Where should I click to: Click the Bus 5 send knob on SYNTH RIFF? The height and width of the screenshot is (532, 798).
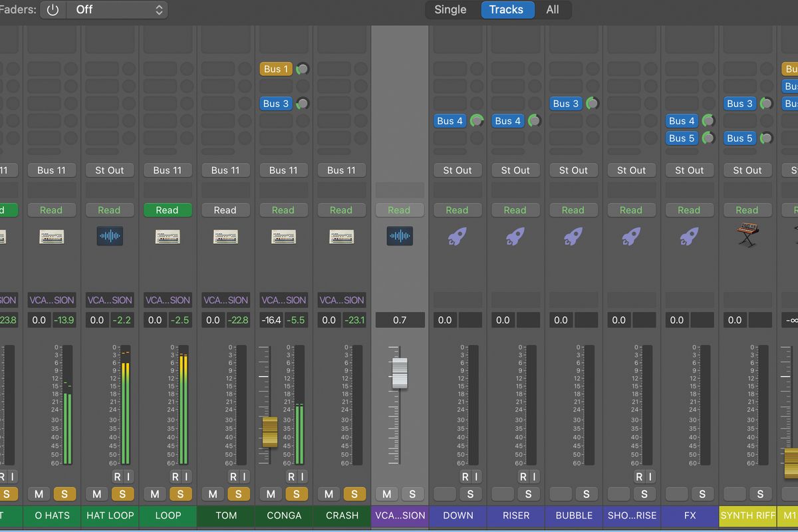click(x=766, y=138)
